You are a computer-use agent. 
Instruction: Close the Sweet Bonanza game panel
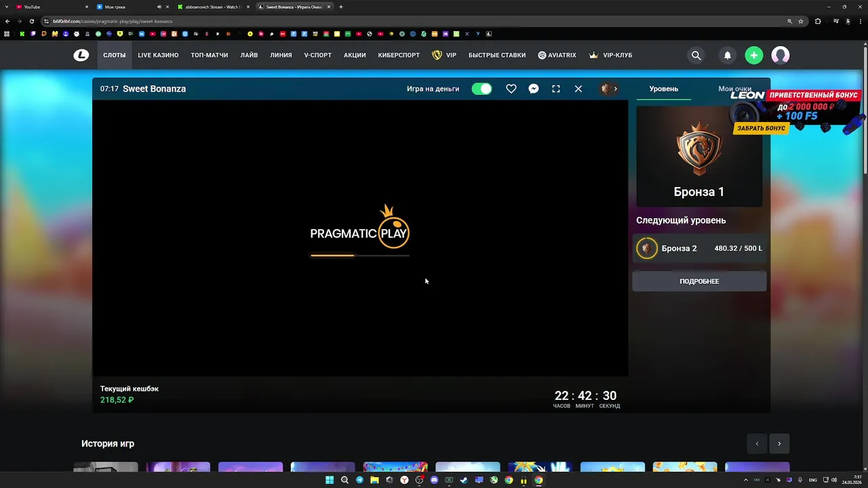pyautogui.click(x=578, y=89)
